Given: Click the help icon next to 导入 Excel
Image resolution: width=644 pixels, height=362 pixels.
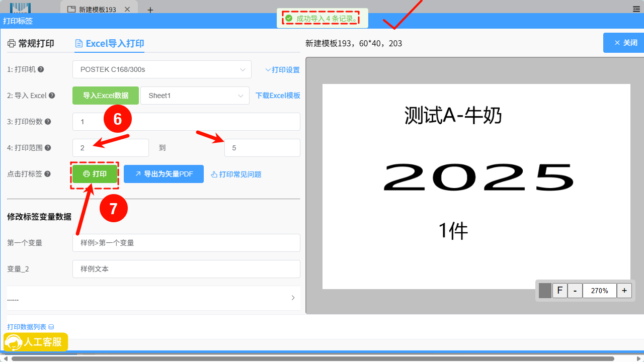Looking at the screenshot, I should tap(51, 96).
